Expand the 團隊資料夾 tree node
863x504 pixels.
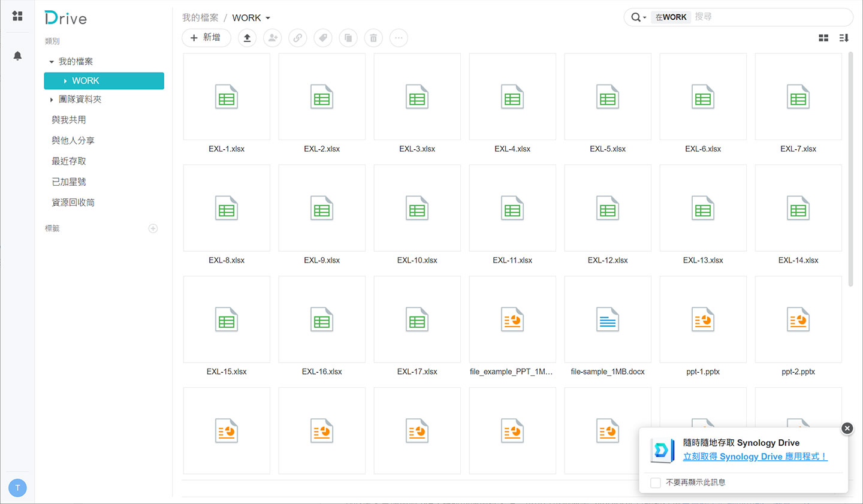point(52,99)
